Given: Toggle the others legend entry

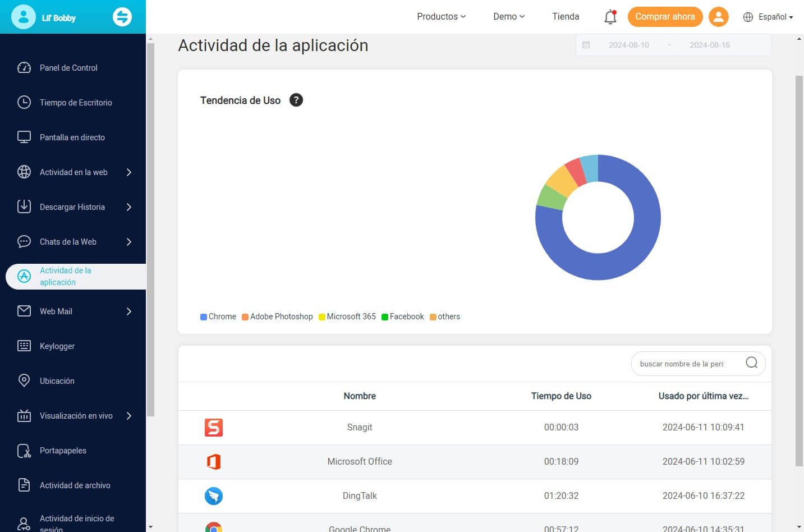Looking at the screenshot, I should [x=445, y=317].
